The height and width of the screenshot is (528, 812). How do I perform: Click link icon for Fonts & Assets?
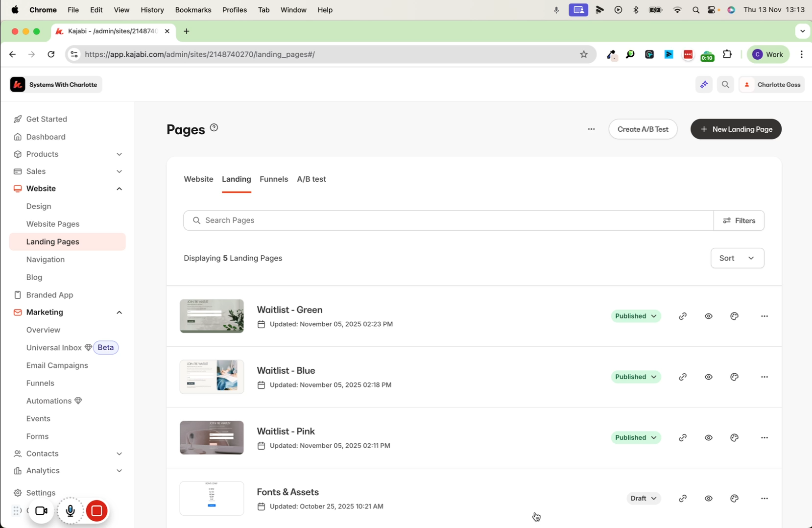click(683, 499)
